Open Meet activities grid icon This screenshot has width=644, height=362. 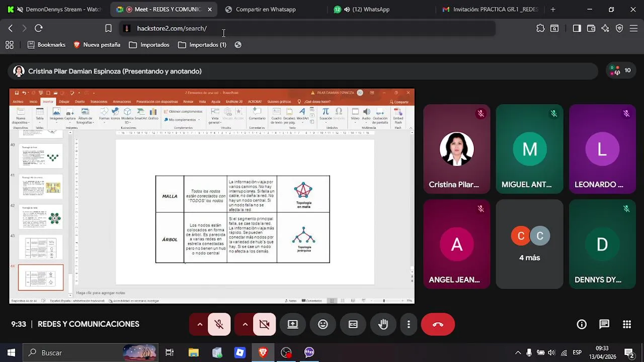pos(627,324)
